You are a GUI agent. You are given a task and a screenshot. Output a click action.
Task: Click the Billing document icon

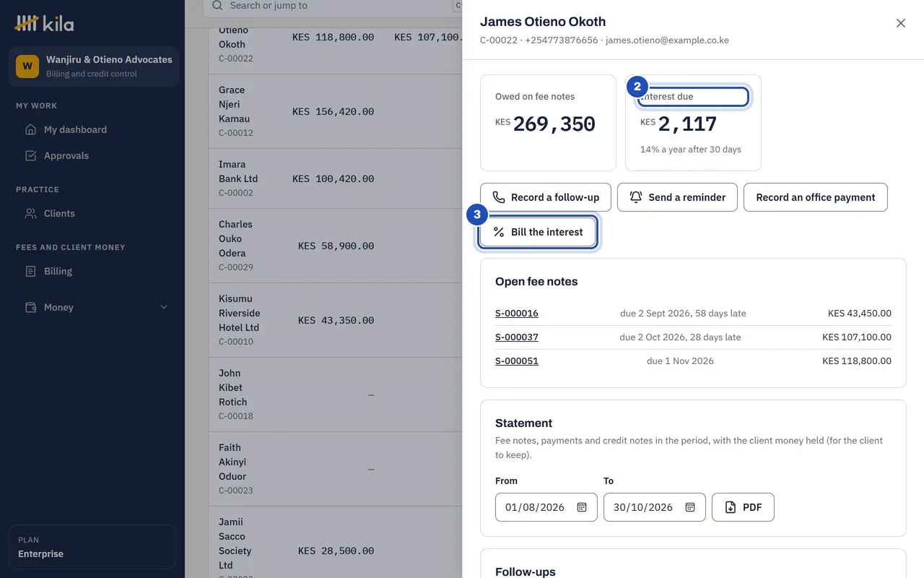tap(30, 272)
